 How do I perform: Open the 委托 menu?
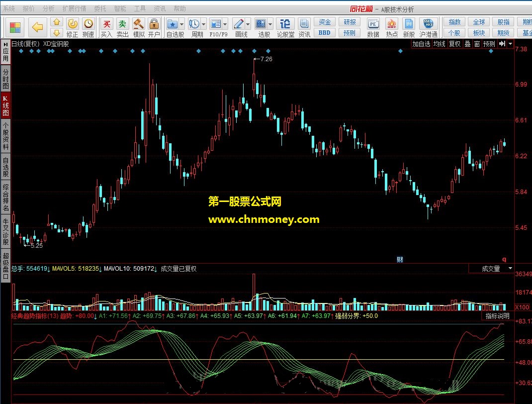100,8
